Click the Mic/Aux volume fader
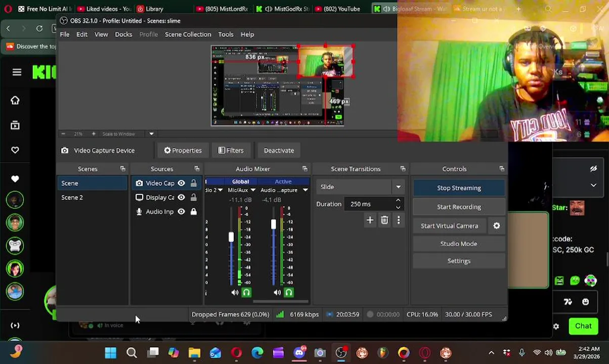 click(x=231, y=237)
